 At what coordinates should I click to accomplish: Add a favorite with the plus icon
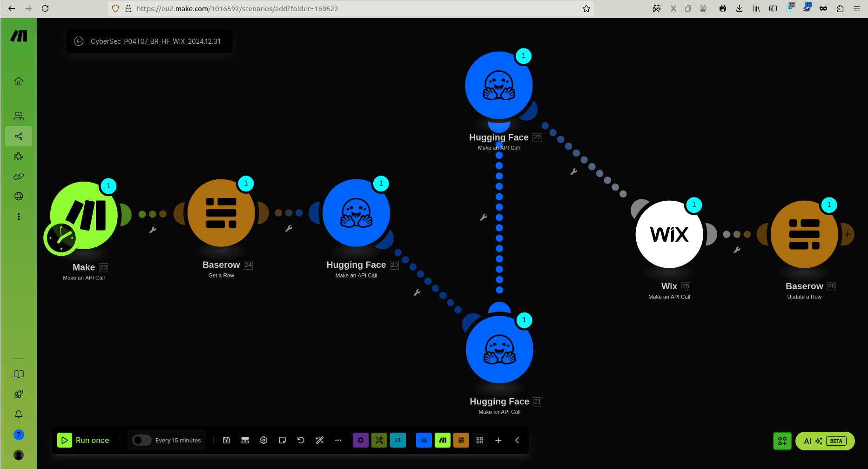(498, 440)
